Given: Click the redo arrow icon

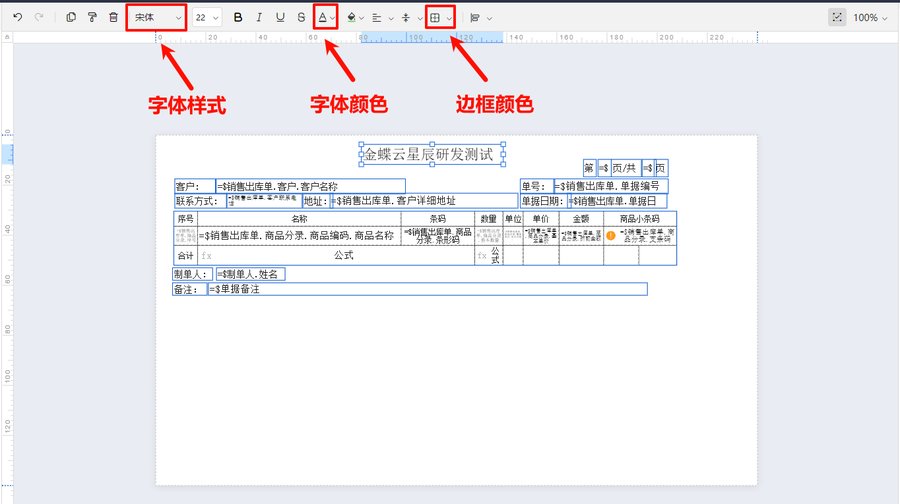Looking at the screenshot, I should tap(39, 17).
